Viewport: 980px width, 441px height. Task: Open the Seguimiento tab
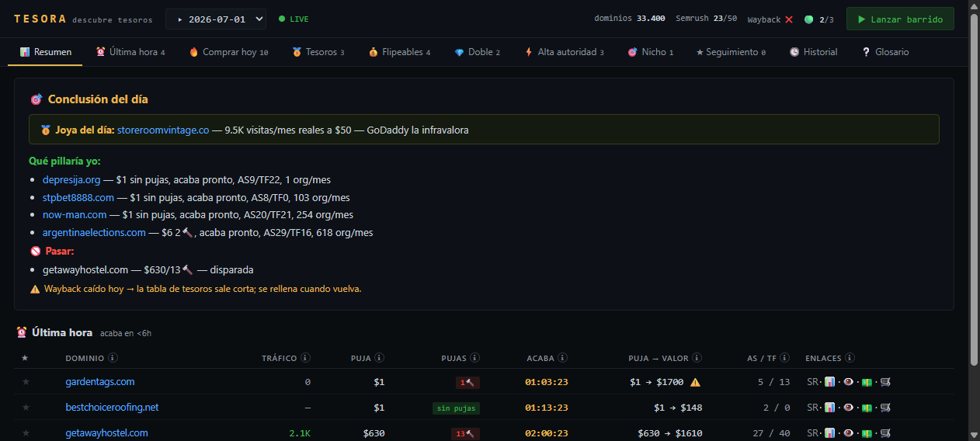pyautogui.click(x=731, y=52)
